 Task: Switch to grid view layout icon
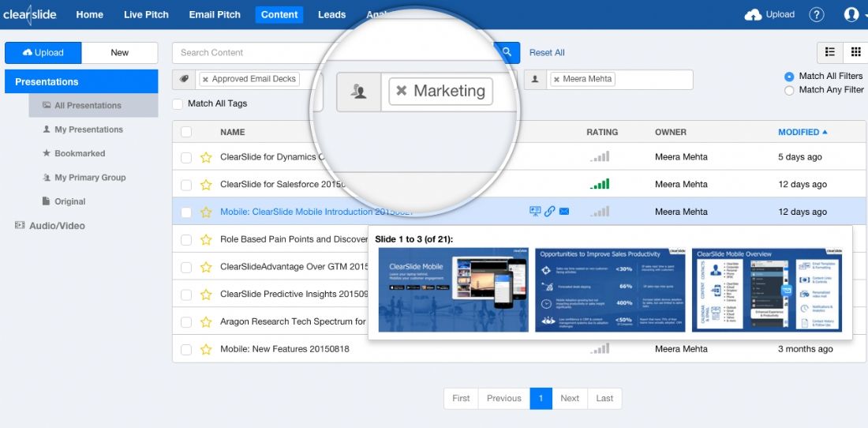pos(856,52)
